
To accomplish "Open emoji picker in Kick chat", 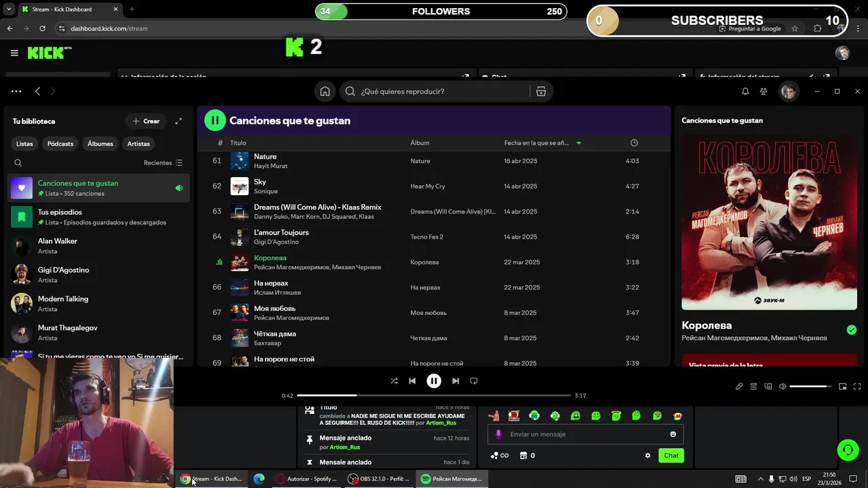I will coord(673,434).
